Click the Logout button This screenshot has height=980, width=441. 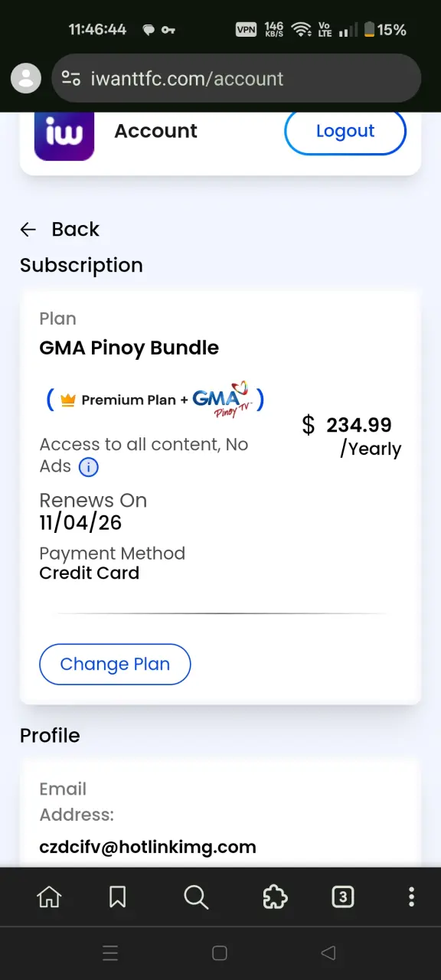[x=345, y=132]
